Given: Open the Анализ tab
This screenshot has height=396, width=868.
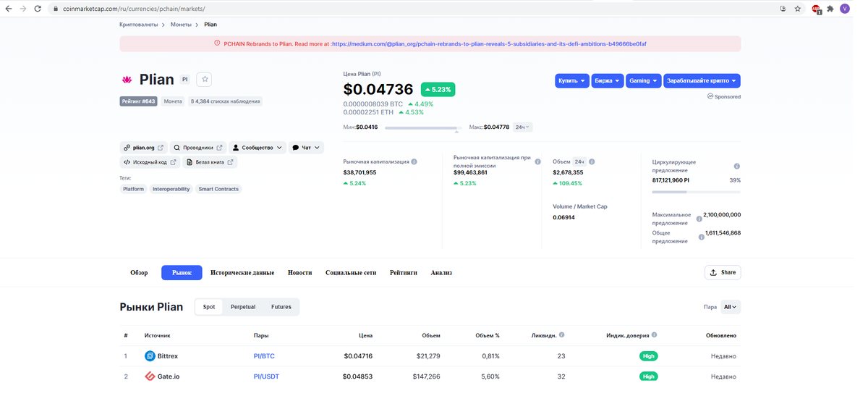Looking at the screenshot, I should pyautogui.click(x=441, y=273).
